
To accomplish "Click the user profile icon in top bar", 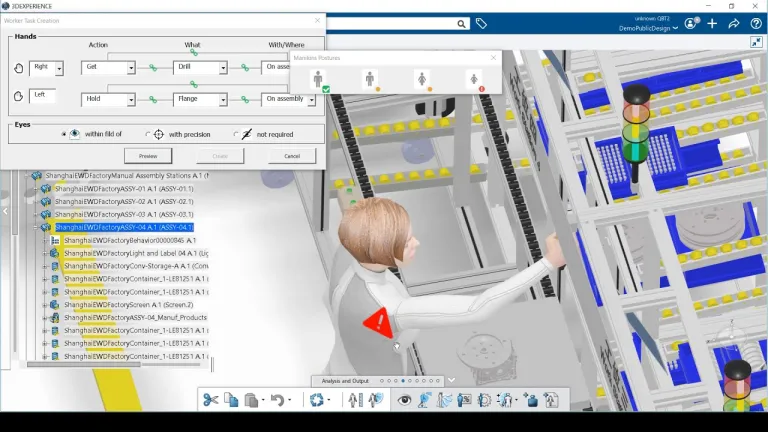I will [691, 23].
